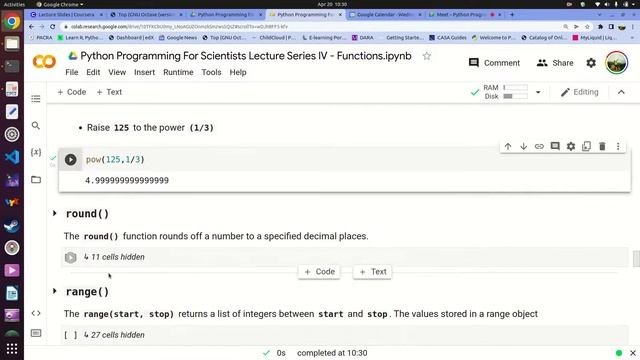This screenshot has height=360, width=640.
Task: Open cell editor settings gear icon
Action: (571, 146)
